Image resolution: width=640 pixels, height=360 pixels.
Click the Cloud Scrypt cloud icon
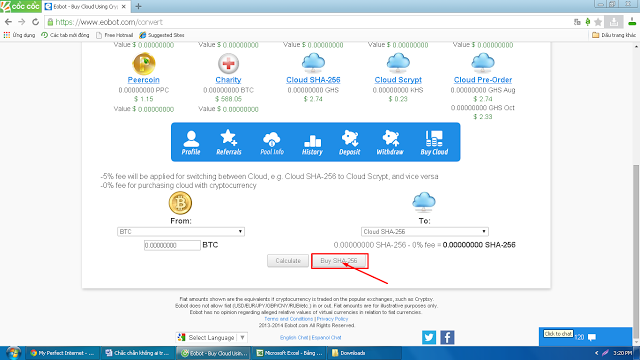[x=398, y=63]
